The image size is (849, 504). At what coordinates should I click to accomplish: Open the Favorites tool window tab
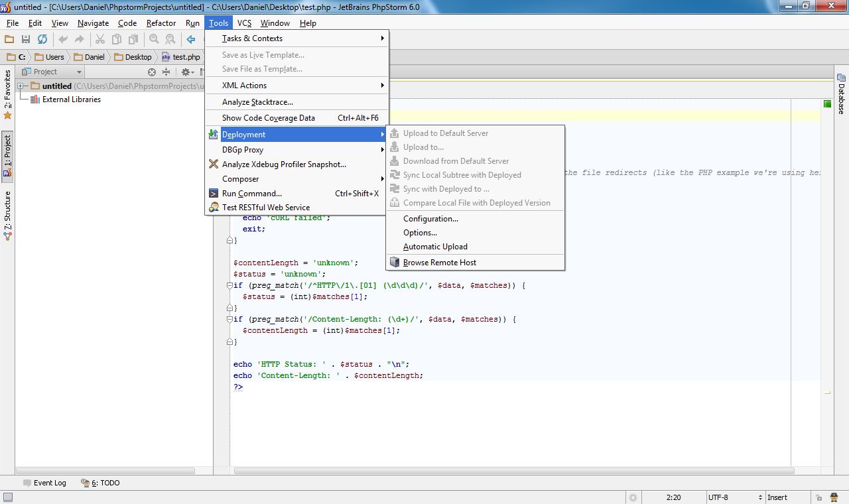(7, 95)
